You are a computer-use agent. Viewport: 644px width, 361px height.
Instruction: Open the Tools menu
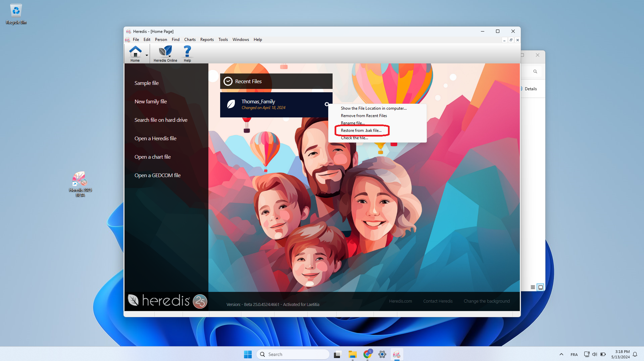point(223,40)
